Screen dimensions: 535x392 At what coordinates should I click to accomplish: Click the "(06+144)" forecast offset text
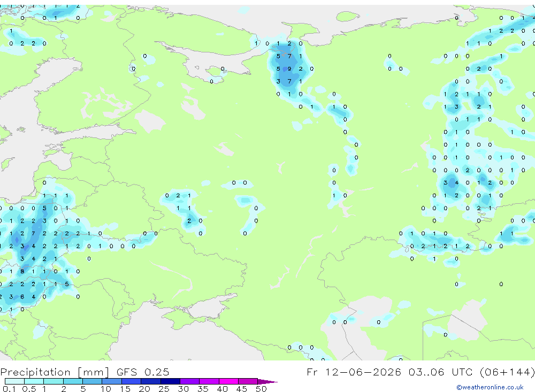[x=507, y=372]
